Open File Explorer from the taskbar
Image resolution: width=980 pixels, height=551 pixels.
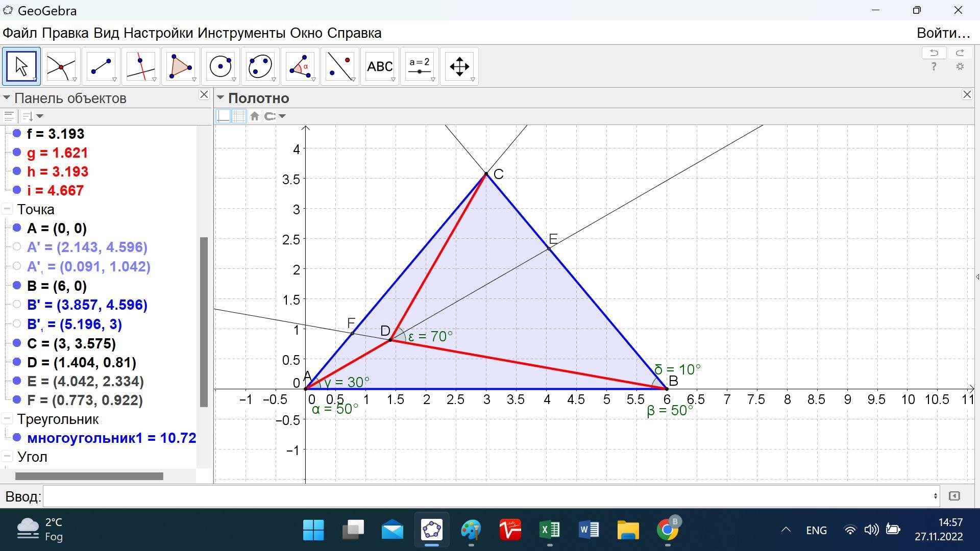click(x=628, y=530)
